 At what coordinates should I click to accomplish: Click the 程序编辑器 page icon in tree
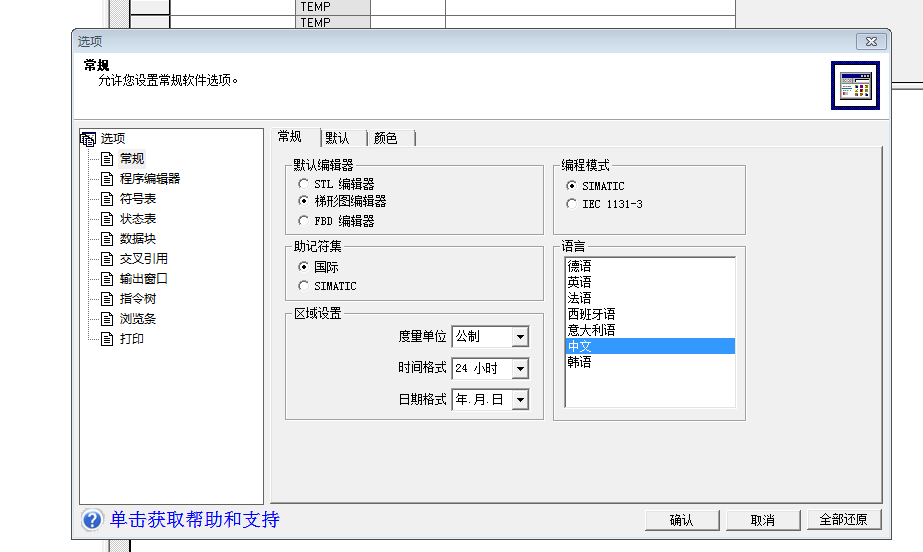pyautogui.click(x=108, y=178)
